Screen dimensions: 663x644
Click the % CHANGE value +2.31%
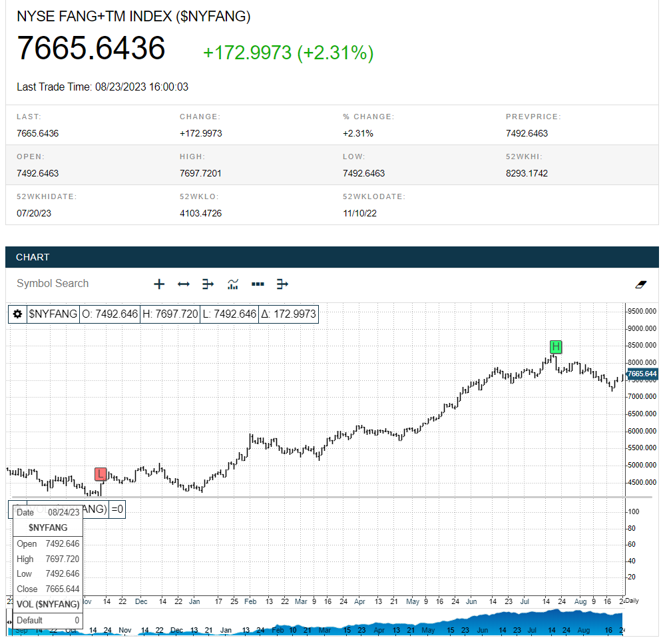click(x=357, y=133)
